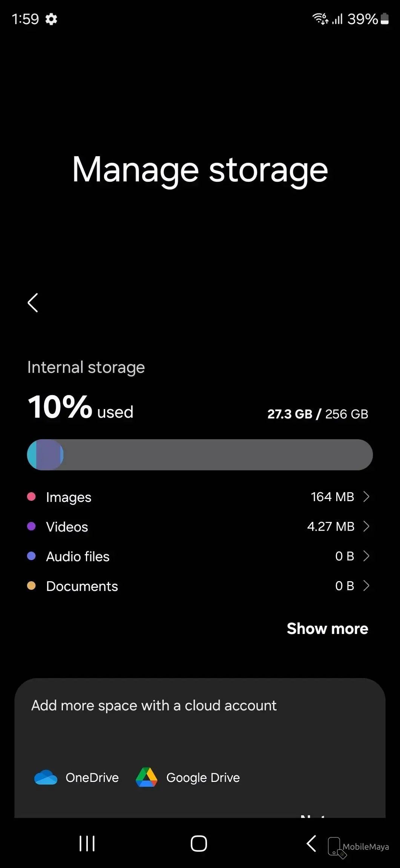Image resolution: width=400 pixels, height=868 pixels.
Task: Tap the Google Drive triangle icon
Action: coord(146,777)
